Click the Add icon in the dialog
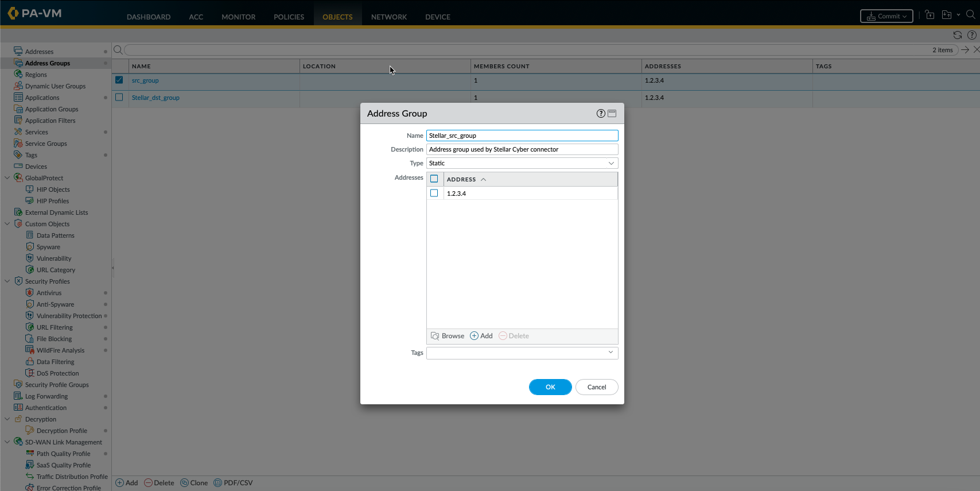This screenshot has height=491, width=980. pos(474,336)
